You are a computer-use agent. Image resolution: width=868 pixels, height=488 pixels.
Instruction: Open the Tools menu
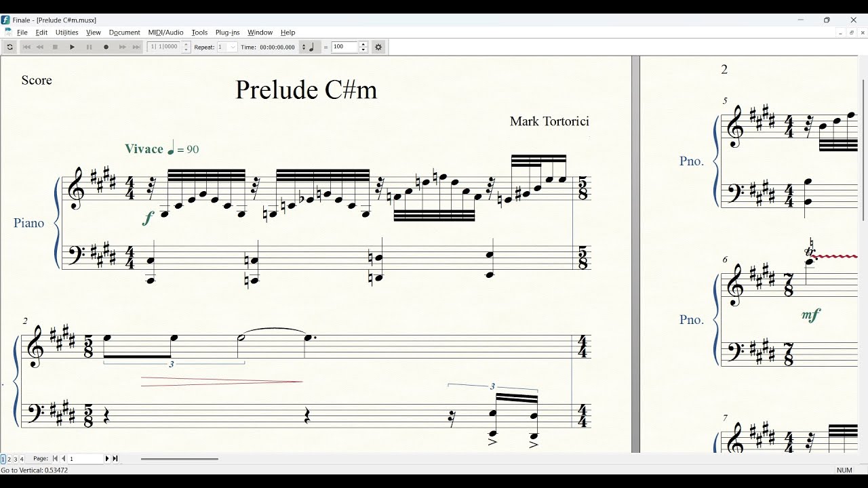pyautogui.click(x=199, y=33)
